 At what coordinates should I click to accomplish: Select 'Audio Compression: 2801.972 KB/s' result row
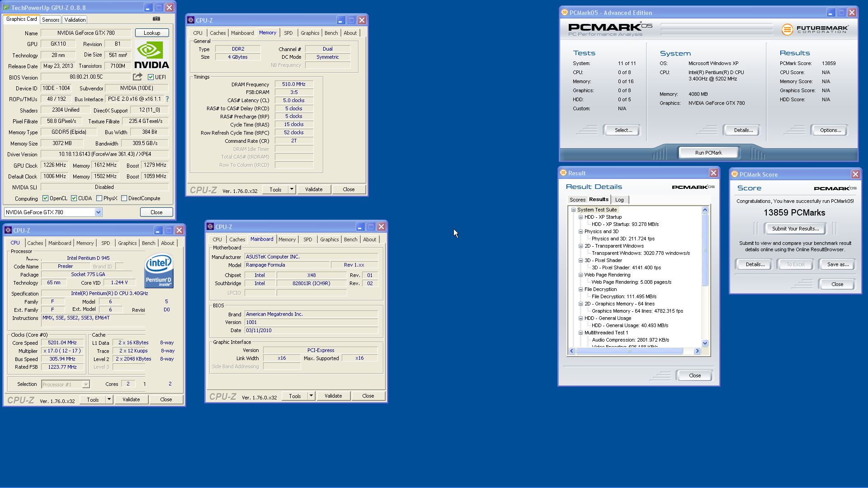pyautogui.click(x=630, y=340)
